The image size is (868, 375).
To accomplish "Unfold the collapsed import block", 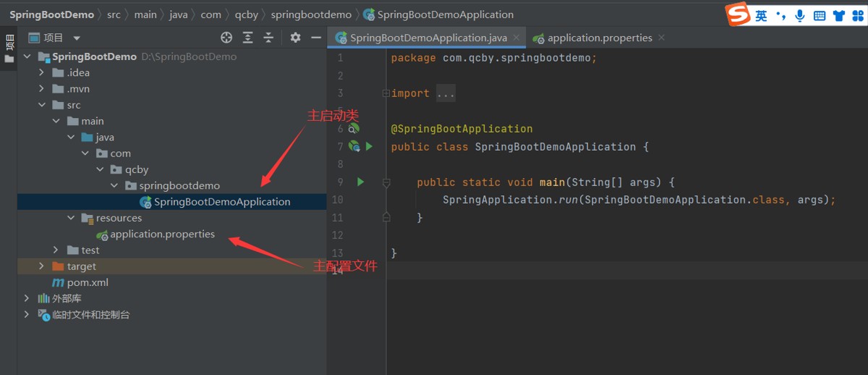I will click(x=386, y=93).
